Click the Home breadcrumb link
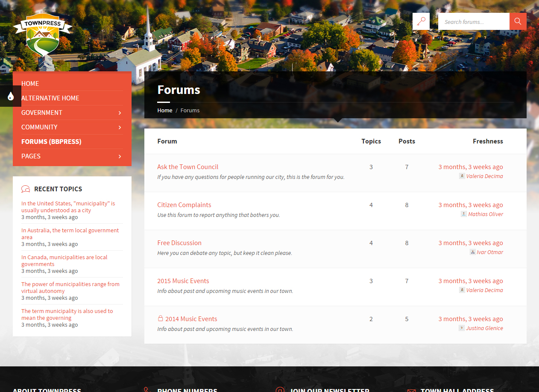This screenshot has height=392, width=539. pyautogui.click(x=164, y=110)
